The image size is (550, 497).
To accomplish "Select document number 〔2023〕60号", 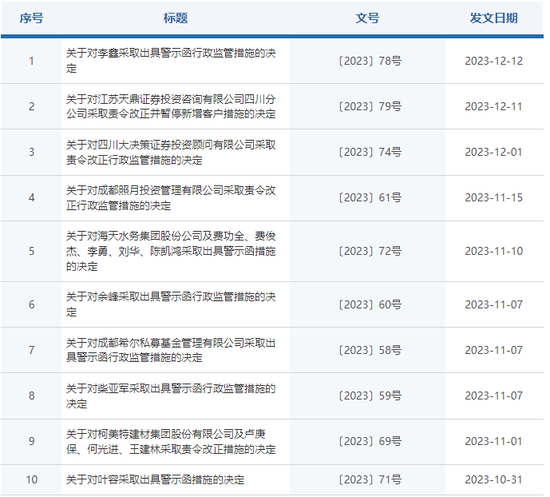I will point(370,304).
